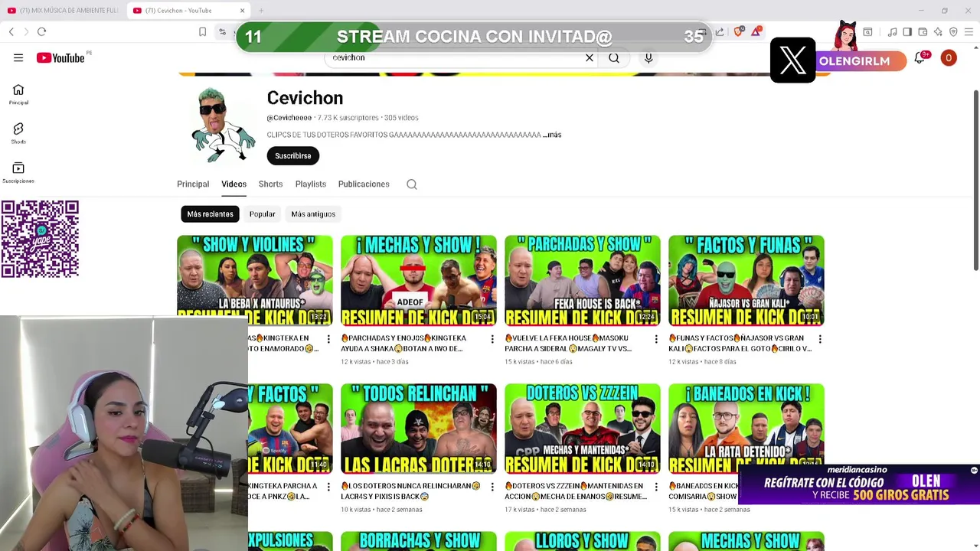Bookmark this page
The width and height of the screenshot is (980, 551).
click(202, 31)
